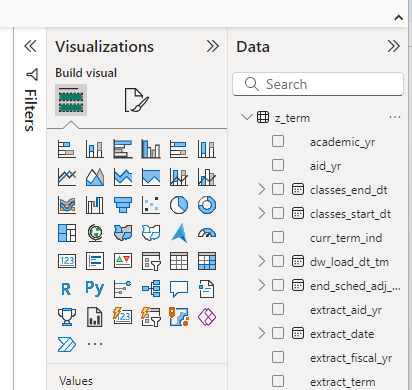412x390 pixels.
Task: Select the area chart visual
Action: pos(95,177)
